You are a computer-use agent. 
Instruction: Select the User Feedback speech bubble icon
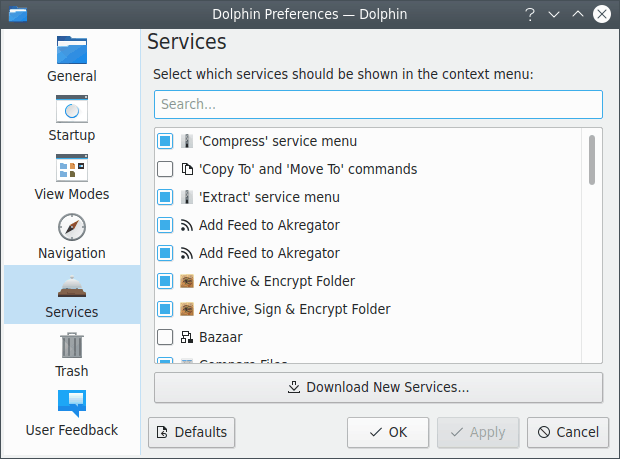(72, 404)
